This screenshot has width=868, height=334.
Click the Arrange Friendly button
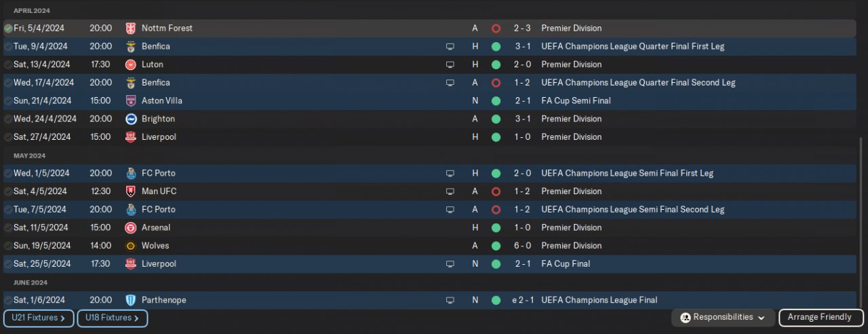[820, 318]
